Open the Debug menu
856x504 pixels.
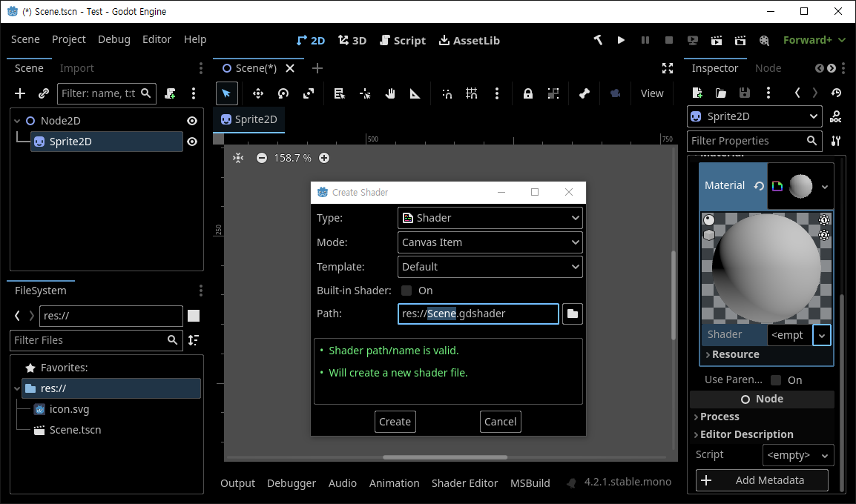tap(114, 39)
